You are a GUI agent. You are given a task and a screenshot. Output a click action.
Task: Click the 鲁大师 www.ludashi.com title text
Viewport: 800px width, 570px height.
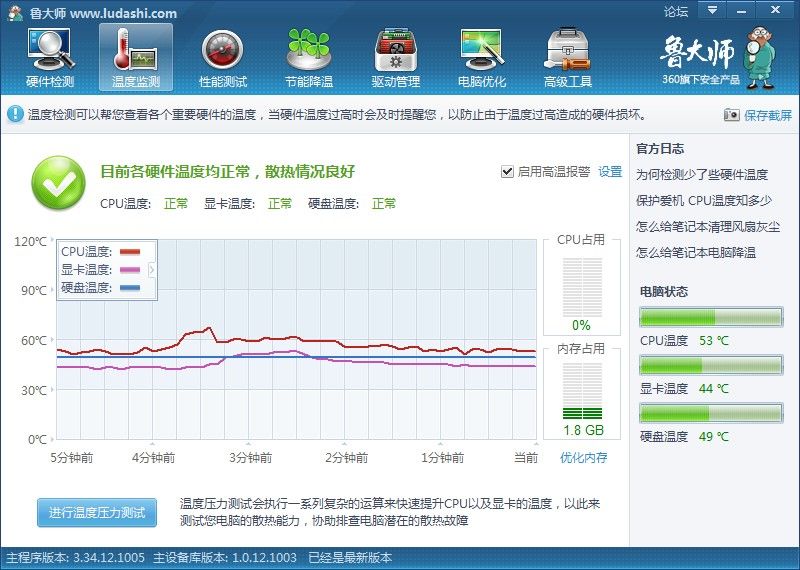click(x=103, y=13)
